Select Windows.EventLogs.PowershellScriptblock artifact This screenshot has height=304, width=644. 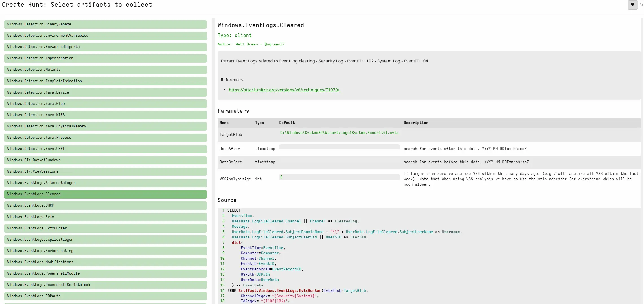tap(105, 285)
